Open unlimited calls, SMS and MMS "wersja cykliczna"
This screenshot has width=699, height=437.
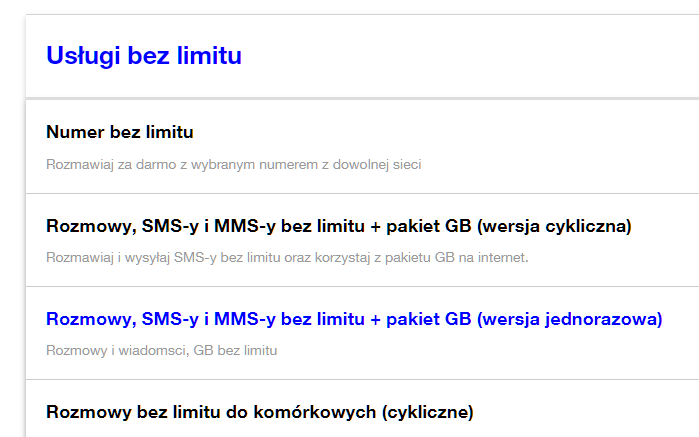[338, 226]
